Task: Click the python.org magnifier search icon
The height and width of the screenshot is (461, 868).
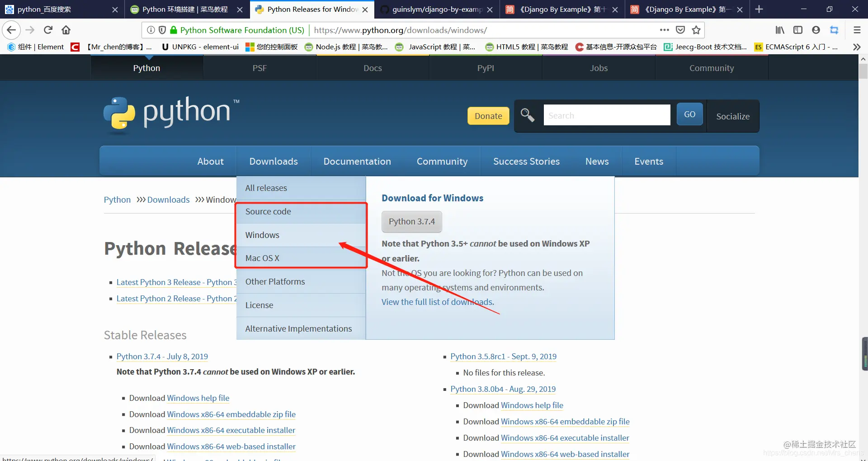Action: point(528,115)
